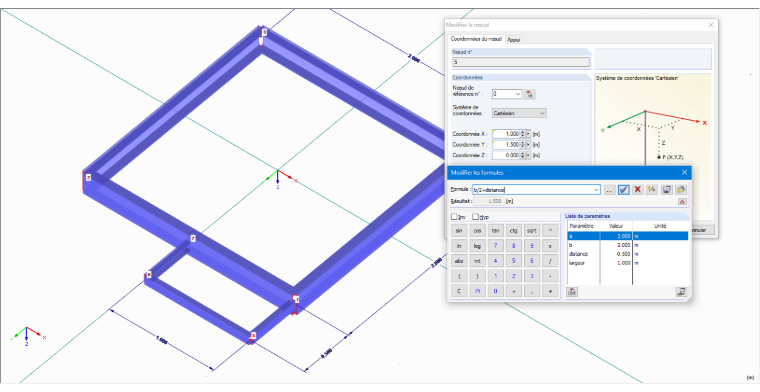760x392 pixels.
Task: Switch to the Coordonnées du nœud tab
Action: coord(476,39)
